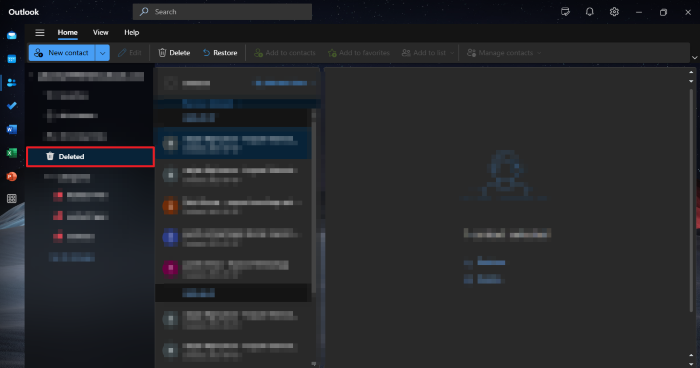Viewport: 700px width, 368px height.
Task: Open the More apps grid icon
Action: tap(12, 199)
